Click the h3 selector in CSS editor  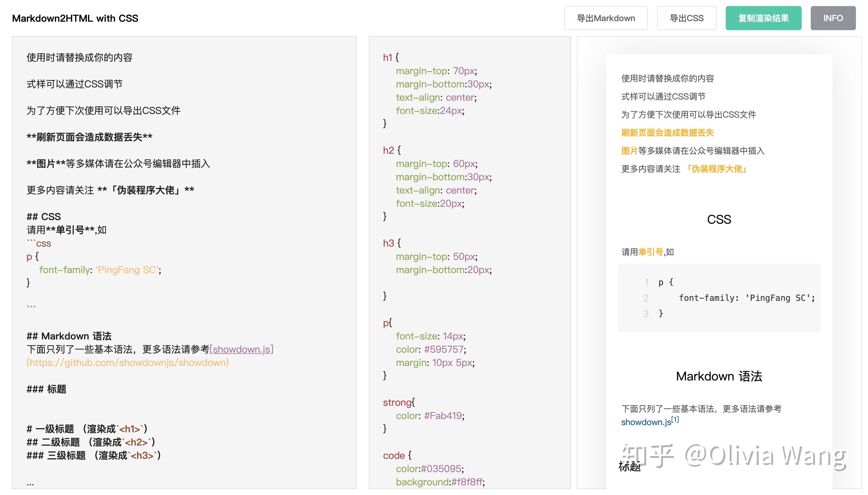click(388, 243)
